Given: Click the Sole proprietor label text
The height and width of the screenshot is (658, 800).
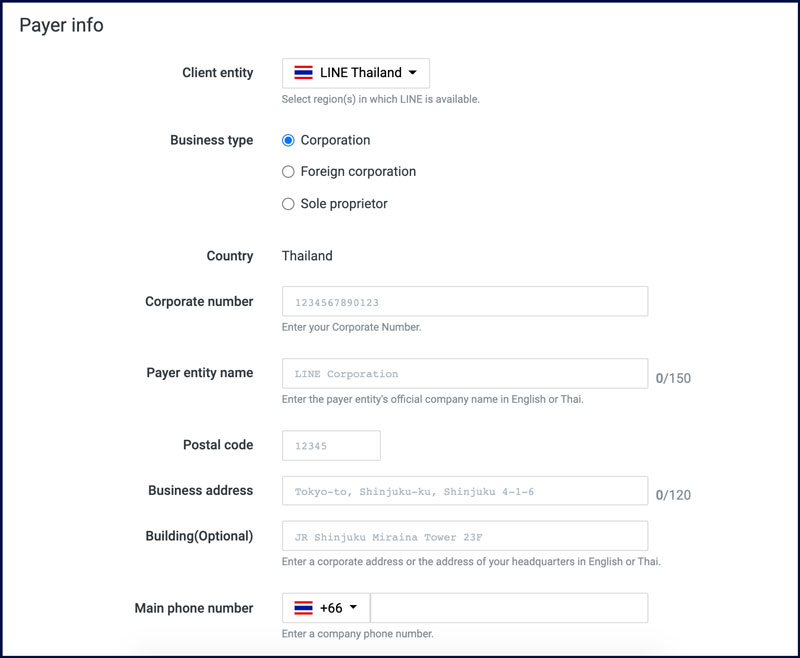Looking at the screenshot, I should 344,204.
